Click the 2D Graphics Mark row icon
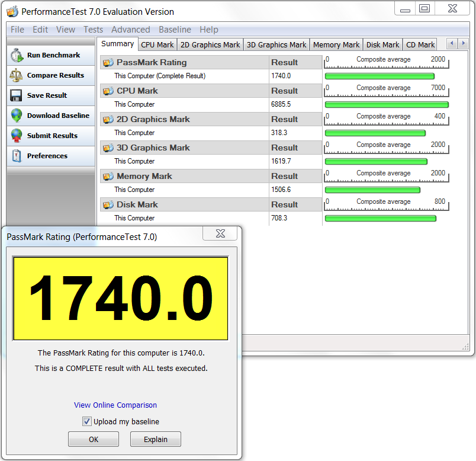 108,120
